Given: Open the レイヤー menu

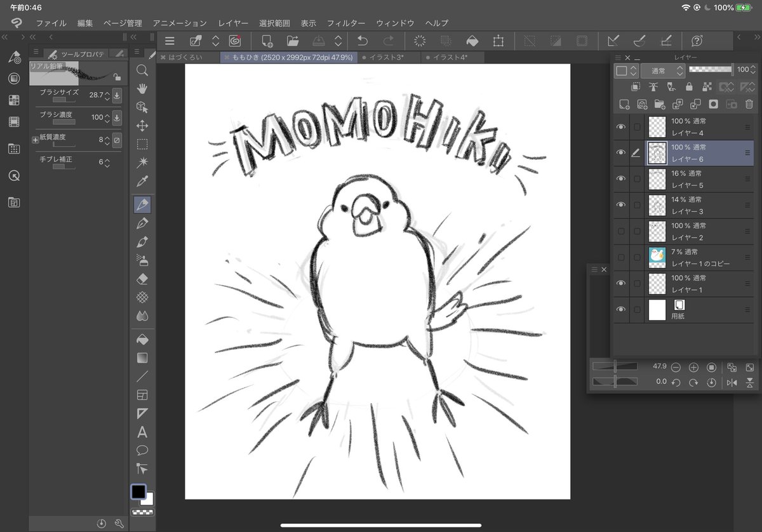Looking at the screenshot, I should click(x=233, y=23).
